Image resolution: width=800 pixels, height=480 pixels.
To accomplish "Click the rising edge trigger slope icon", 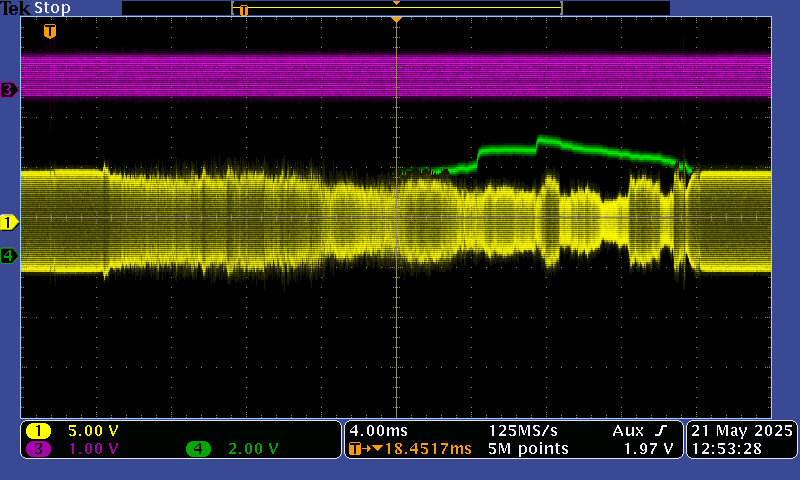I will (x=661, y=431).
